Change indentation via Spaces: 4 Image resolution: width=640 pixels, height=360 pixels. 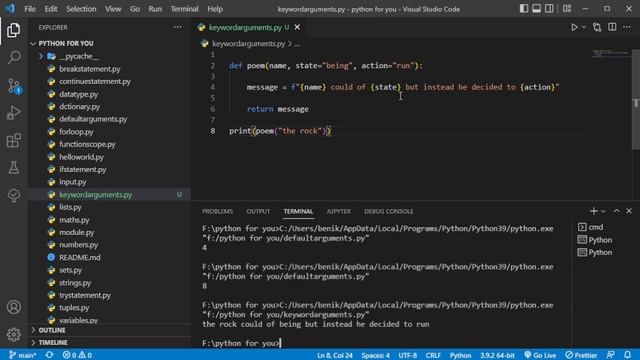[376, 355]
